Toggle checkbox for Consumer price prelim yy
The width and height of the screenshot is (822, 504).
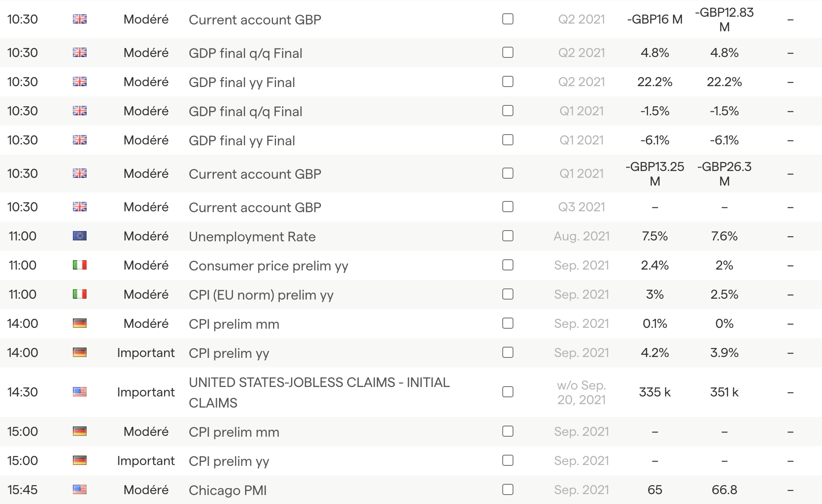point(508,265)
